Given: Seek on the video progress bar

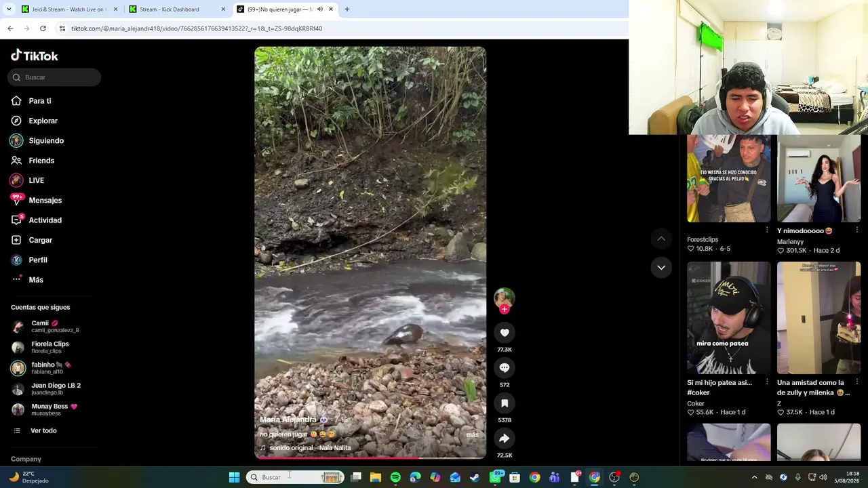Looking at the screenshot, I should coord(370,457).
